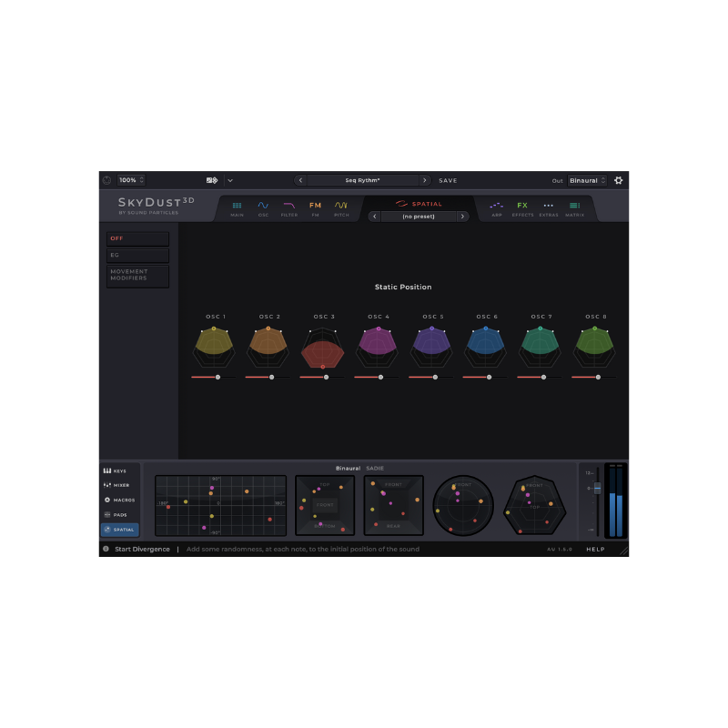Click the info icon in status bar

(106, 549)
